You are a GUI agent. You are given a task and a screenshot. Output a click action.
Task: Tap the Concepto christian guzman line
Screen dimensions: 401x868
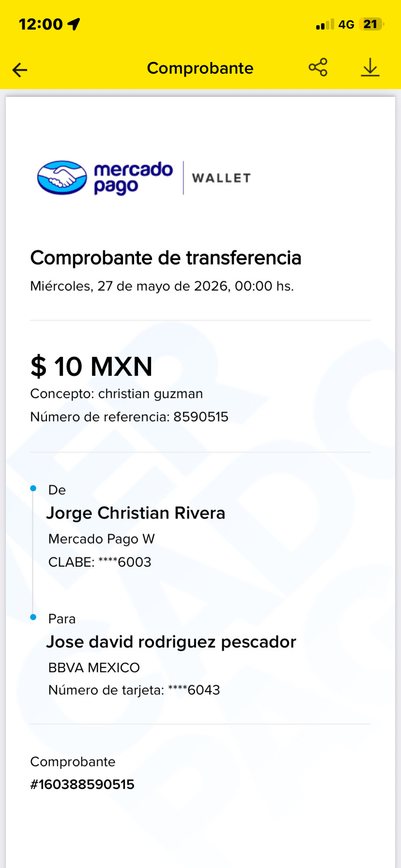pyautogui.click(x=117, y=394)
